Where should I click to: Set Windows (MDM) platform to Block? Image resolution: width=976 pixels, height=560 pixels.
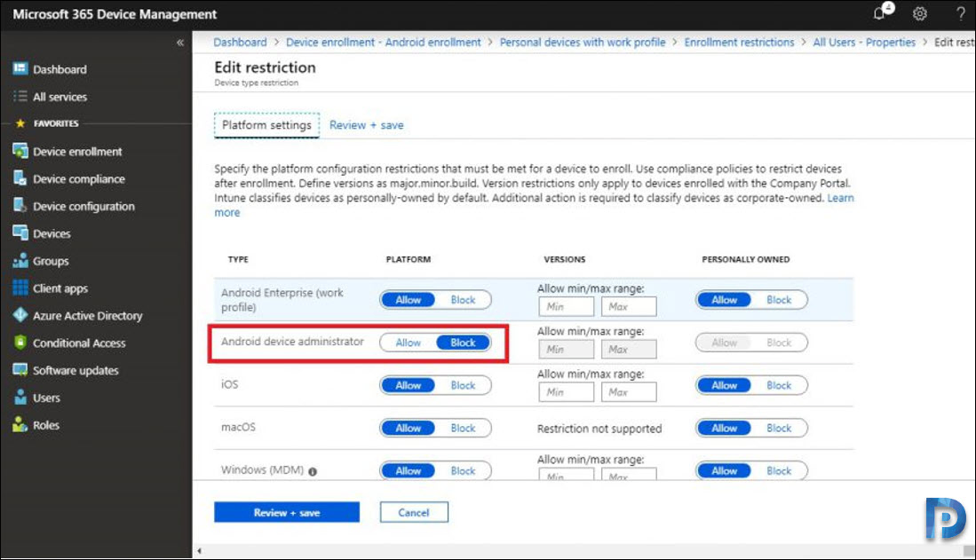[x=463, y=471]
